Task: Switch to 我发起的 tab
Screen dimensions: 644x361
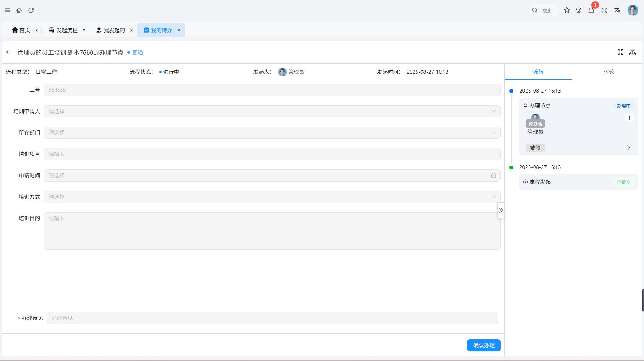Action: click(110, 30)
